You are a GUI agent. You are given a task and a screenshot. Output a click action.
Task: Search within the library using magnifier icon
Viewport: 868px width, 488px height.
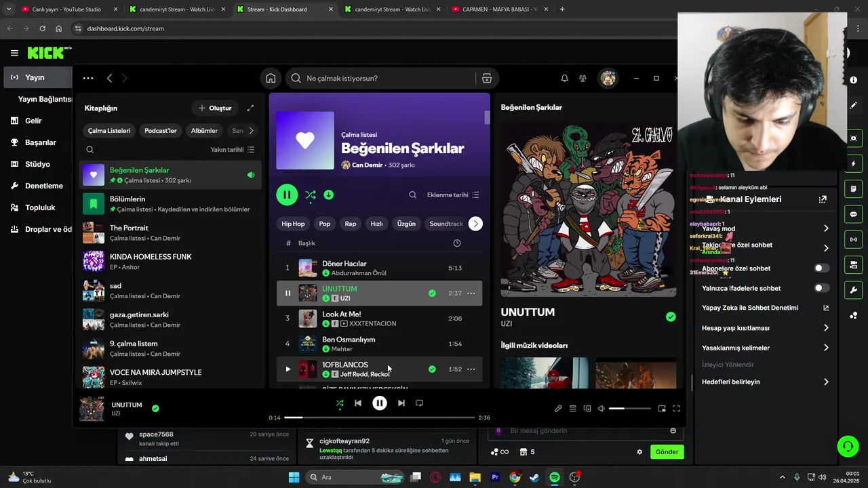click(90, 149)
